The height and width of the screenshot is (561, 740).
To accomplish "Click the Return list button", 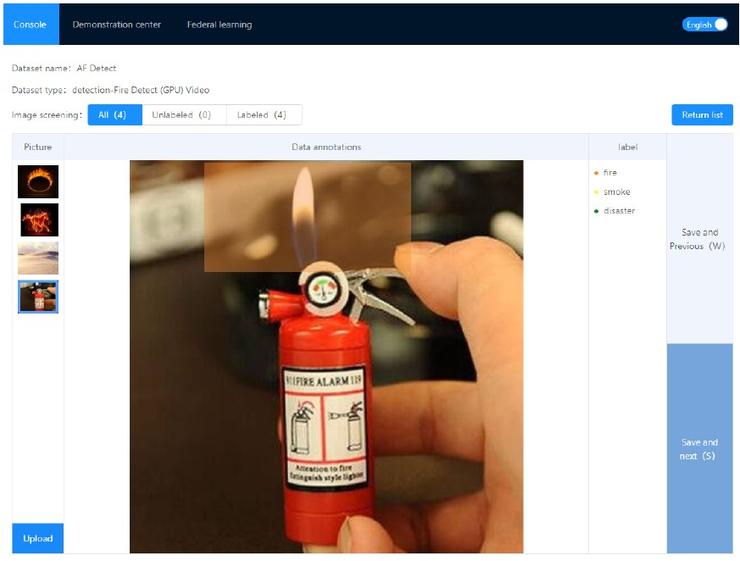I will [702, 115].
